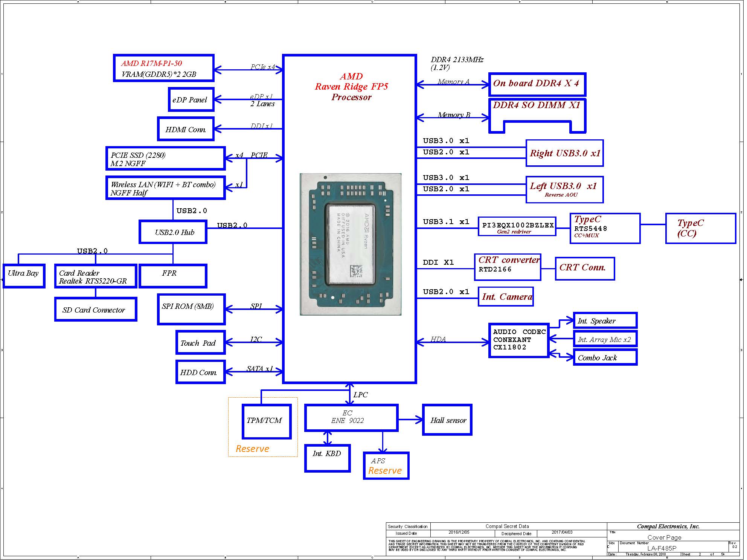The width and height of the screenshot is (747, 560).
Task: Click the TPM/TCM block
Action: [267, 422]
